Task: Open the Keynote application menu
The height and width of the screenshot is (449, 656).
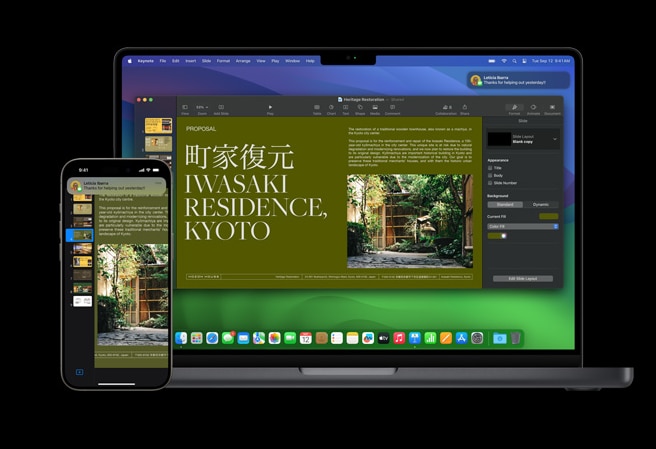Action: [x=146, y=61]
